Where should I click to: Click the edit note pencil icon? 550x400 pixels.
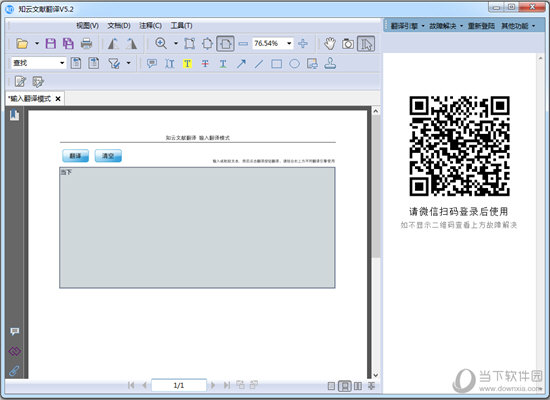pyautogui.click(x=20, y=82)
